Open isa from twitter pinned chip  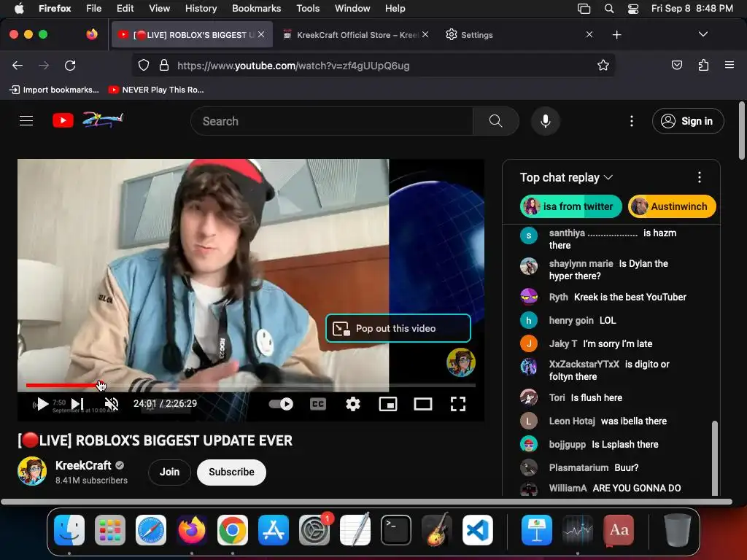click(570, 206)
